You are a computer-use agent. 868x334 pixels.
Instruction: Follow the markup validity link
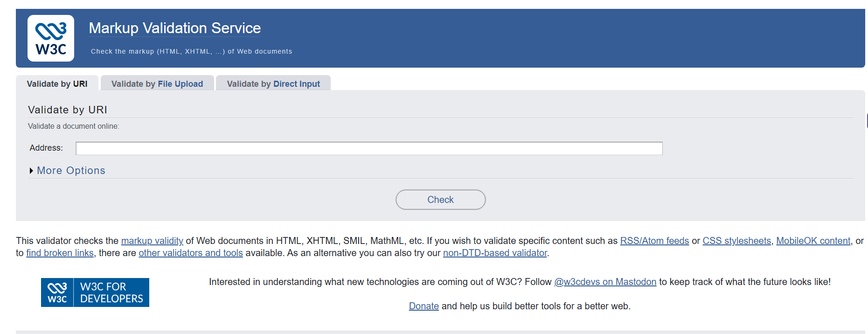(x=152, y=241)
